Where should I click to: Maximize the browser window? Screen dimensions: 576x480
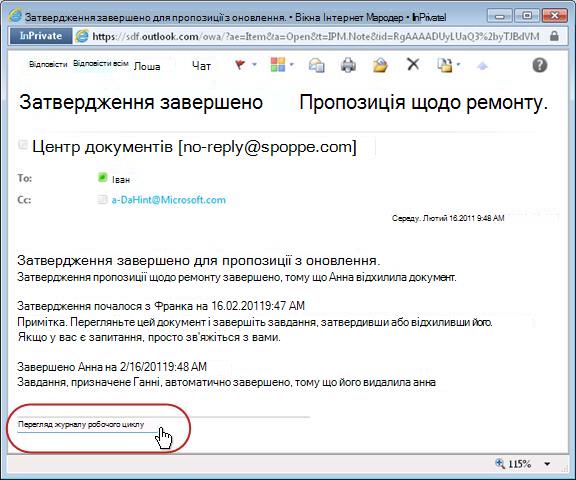pos(527,15)
